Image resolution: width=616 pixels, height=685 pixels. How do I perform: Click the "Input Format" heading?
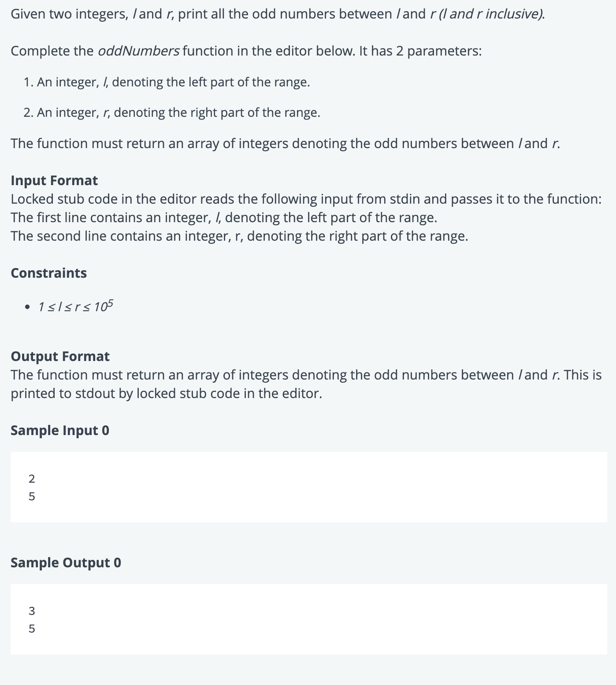pyautogui.click(x=54, y=180)
